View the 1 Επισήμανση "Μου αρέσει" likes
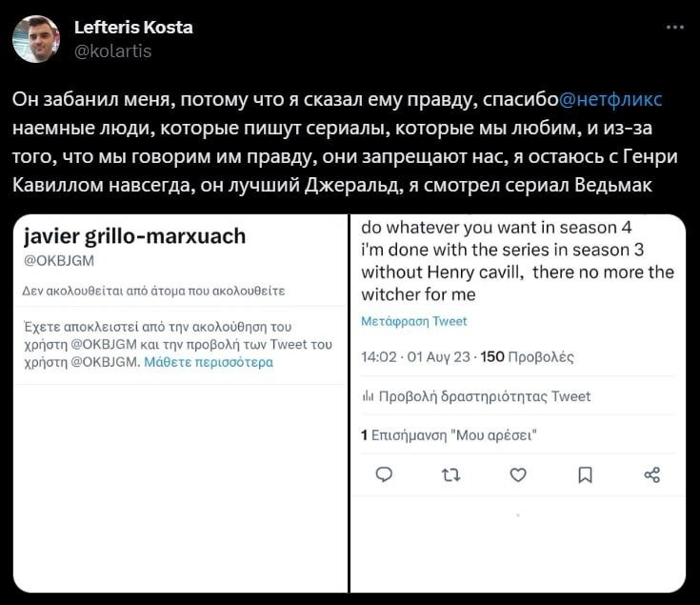This screenshot has width=700, height=605. pos(449,434)
